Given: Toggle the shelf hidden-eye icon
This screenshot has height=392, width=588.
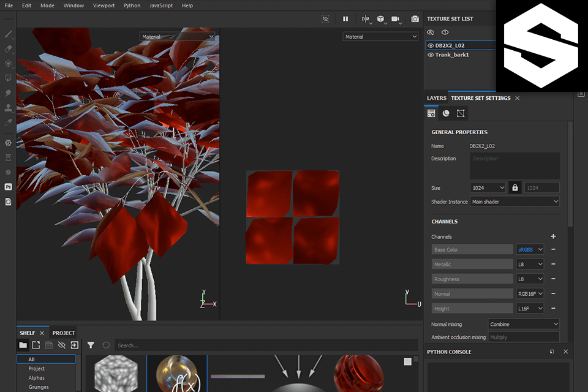Looking at the screenshot, I should (x=61, y=345).
